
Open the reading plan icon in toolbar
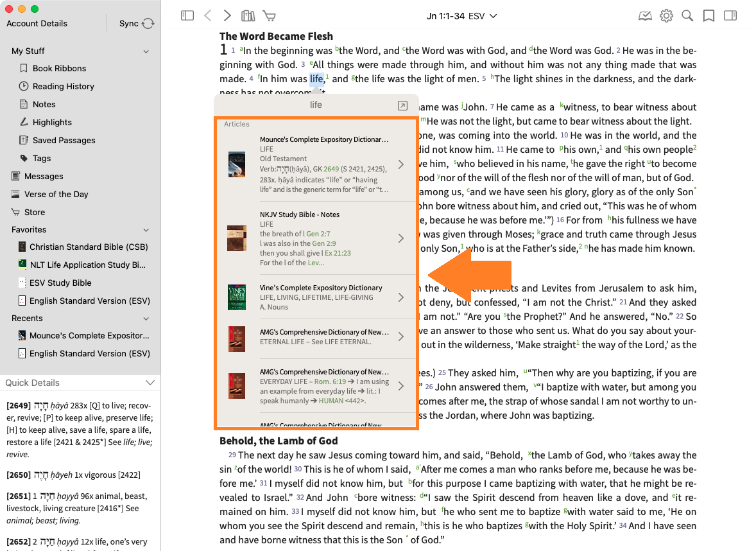tap(645, 16)
